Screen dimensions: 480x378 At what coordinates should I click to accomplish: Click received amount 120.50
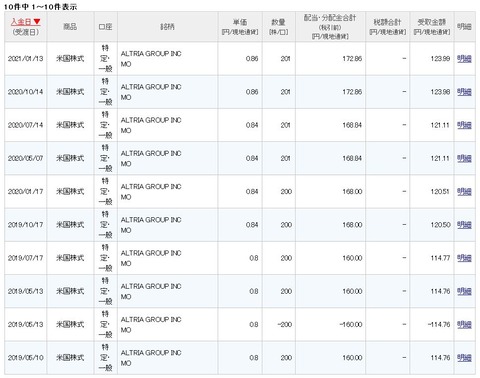(x=440, y=225)
